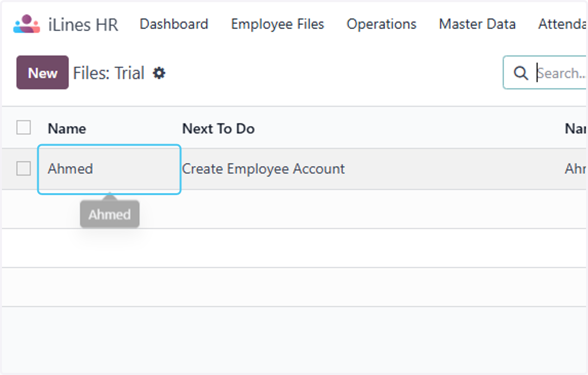Viewport: 588px width, 375px height.
Task: Open the Employee Files menu
Action: [277, 24]
